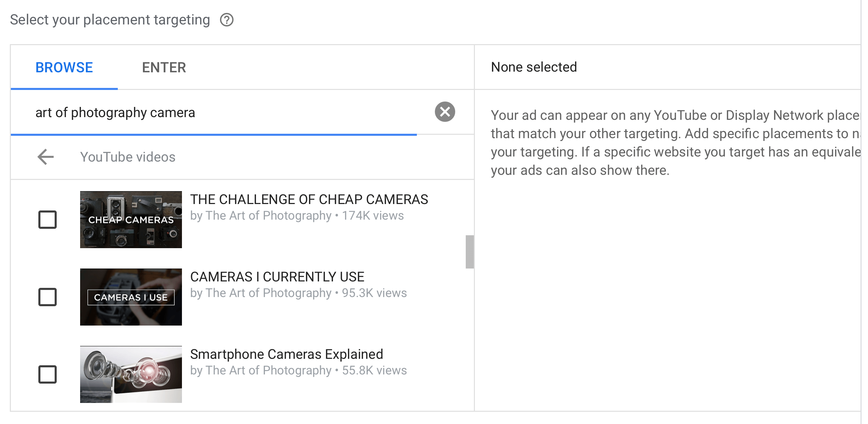868x424 pixels.
Task: Tick the checkbox for THE CHALLENGE OF CHEAP CAMERAS
Action: (x=48, y=220)
